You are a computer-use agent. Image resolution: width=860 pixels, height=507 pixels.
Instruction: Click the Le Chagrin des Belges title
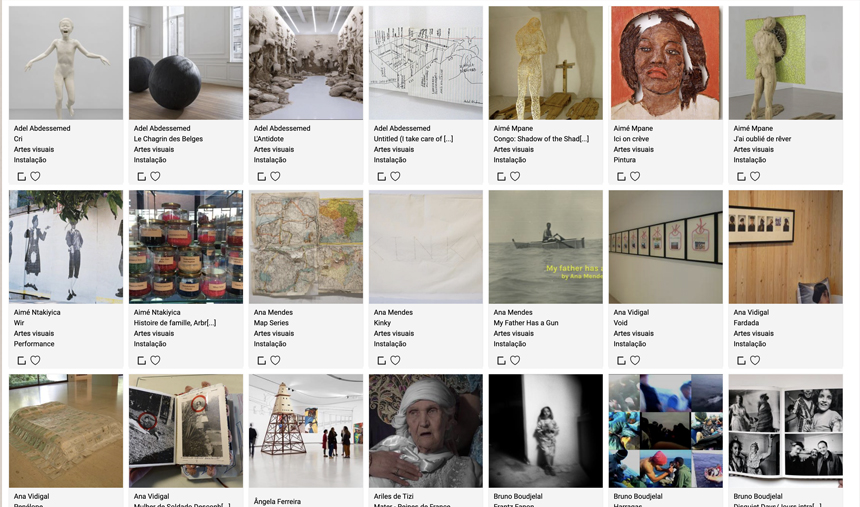(168, 139)
